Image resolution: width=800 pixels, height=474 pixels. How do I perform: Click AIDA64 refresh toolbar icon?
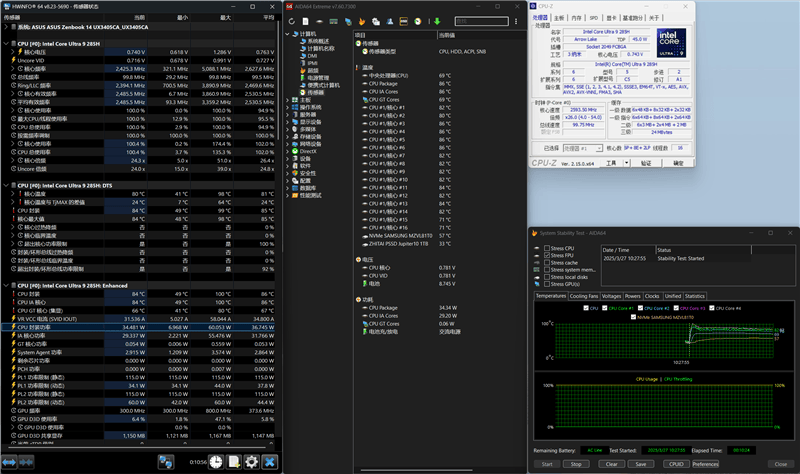[291, 21]
